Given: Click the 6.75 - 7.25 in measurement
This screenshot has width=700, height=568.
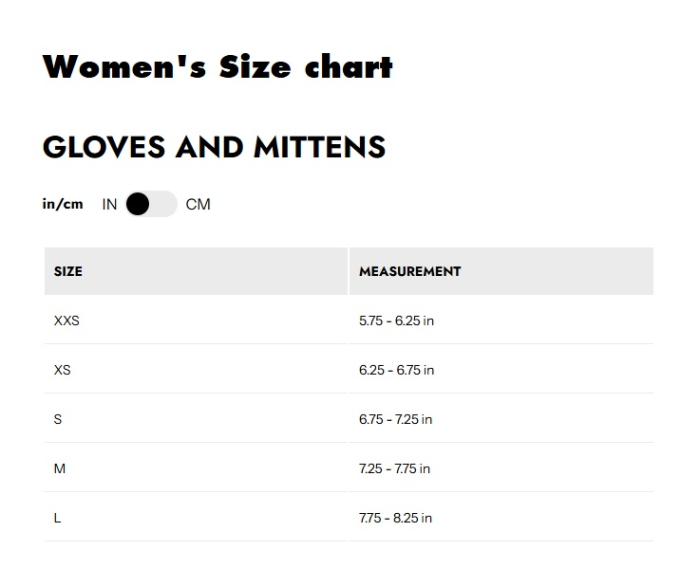Looking at the screenshot, I should pyautogui.click(x=396, y=419).
